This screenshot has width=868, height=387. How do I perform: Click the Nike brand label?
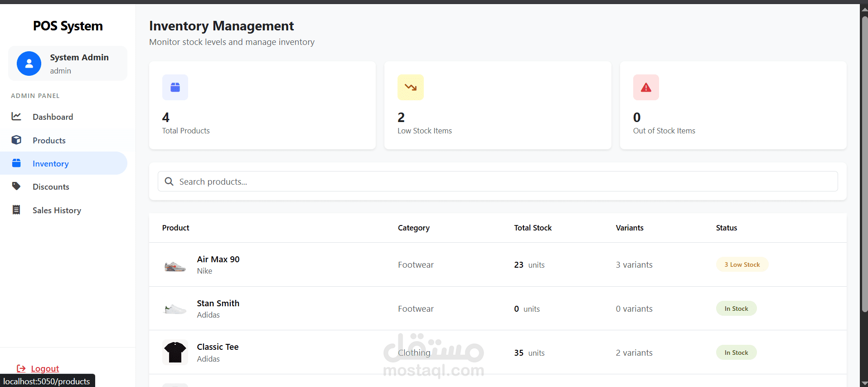click(x=204, y=271)
